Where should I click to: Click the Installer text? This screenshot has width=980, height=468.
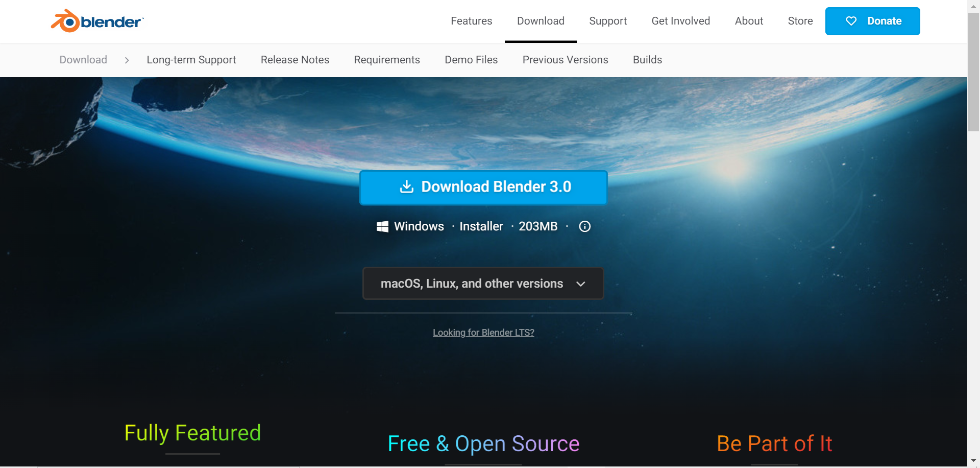[x=481, y=226]
